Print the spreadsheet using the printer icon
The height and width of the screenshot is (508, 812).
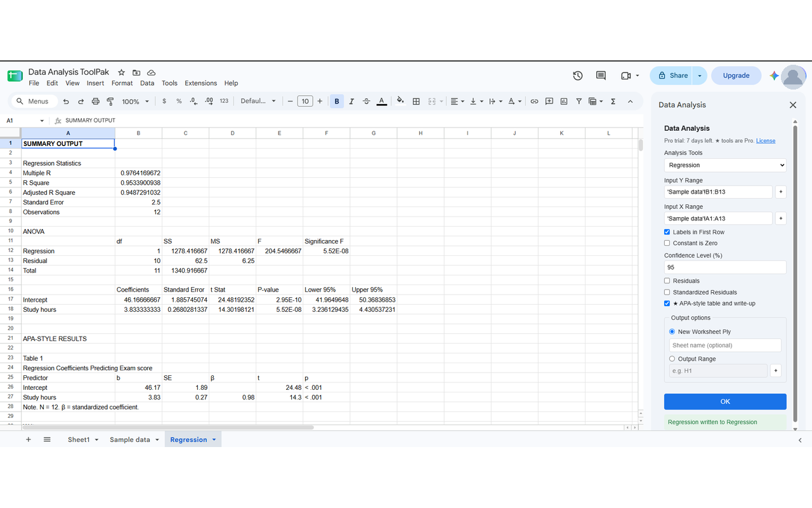(96, 101)
